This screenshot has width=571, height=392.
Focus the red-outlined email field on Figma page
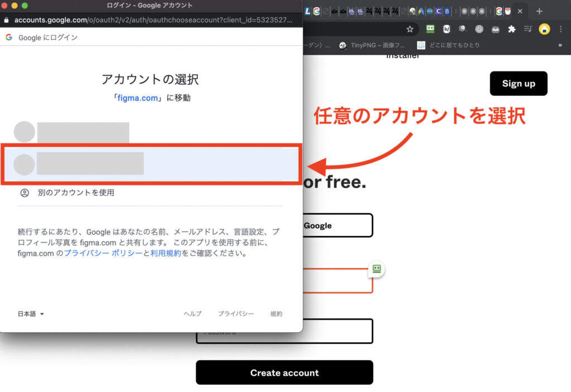point(337,281)
